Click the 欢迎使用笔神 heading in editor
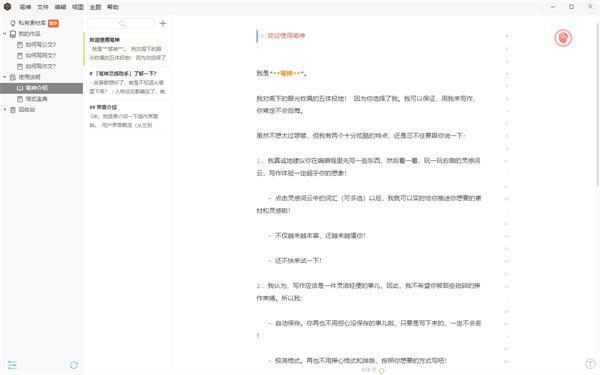This screenshot has width=600, height=375. (286, 36)
